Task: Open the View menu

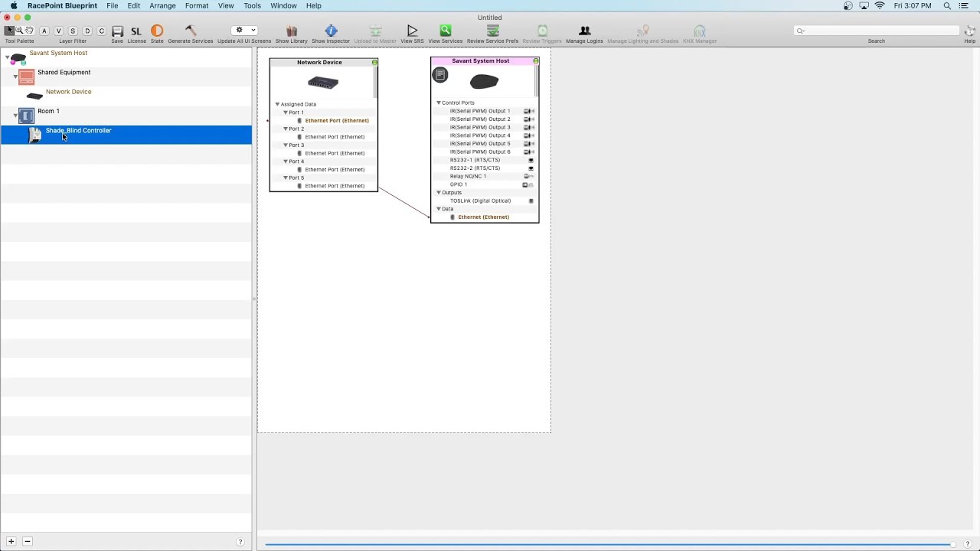Action: (226, 5)
